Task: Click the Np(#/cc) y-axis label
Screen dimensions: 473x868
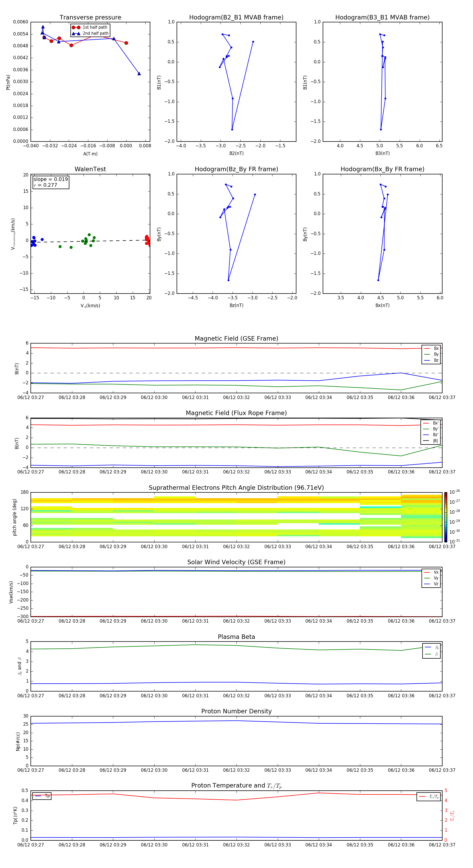Action: (x=18, y=741)
